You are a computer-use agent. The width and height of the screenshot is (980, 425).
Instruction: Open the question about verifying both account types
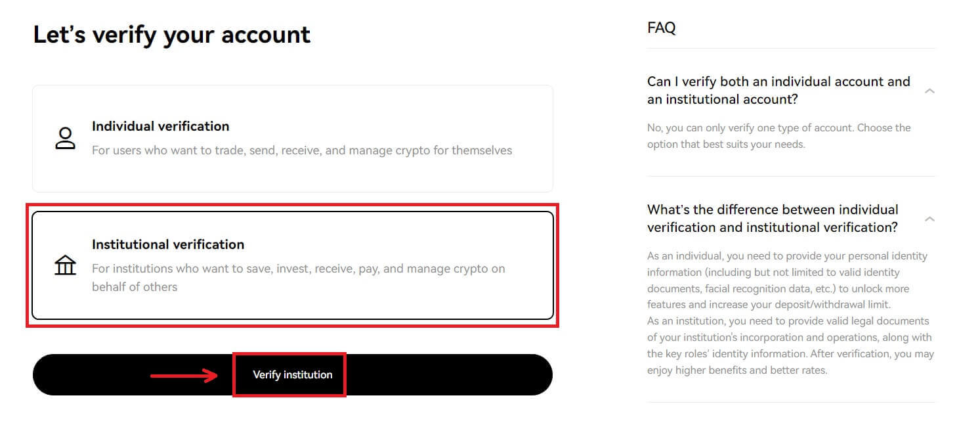pos(778,90)
